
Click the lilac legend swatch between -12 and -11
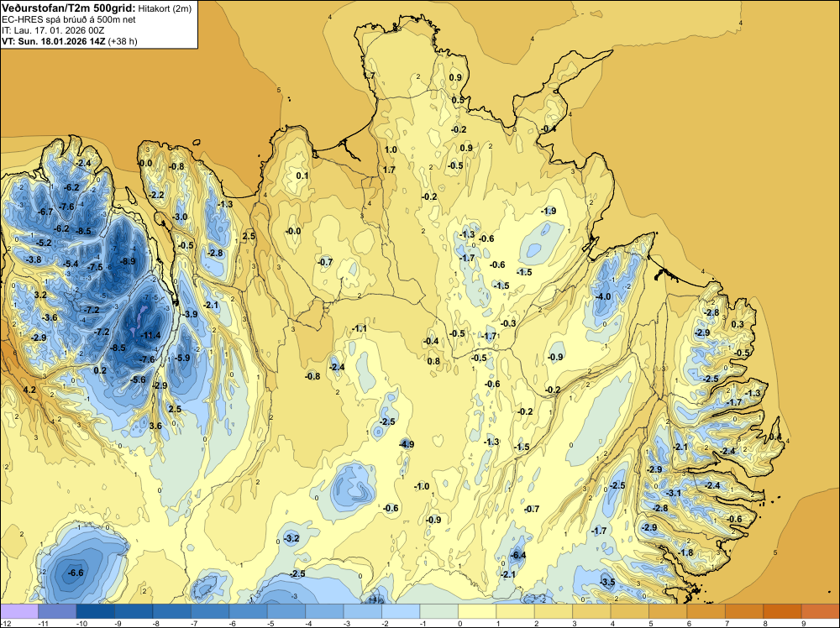[19, 611]
